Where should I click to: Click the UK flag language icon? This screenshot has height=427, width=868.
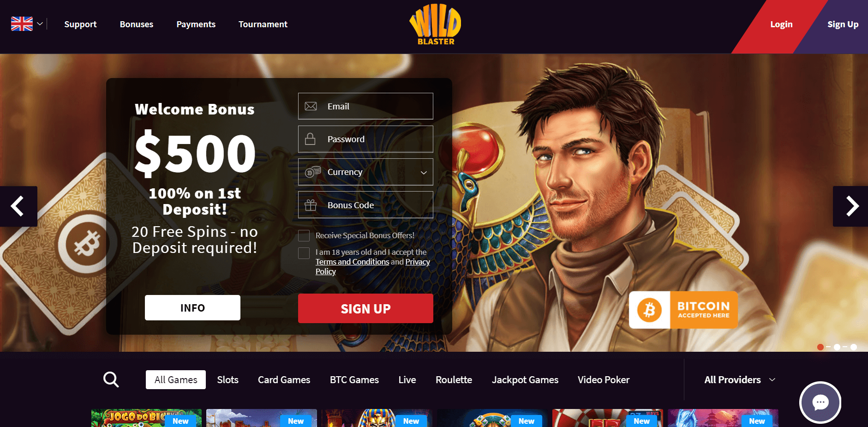pyautogui.click(x=22, y=24)
